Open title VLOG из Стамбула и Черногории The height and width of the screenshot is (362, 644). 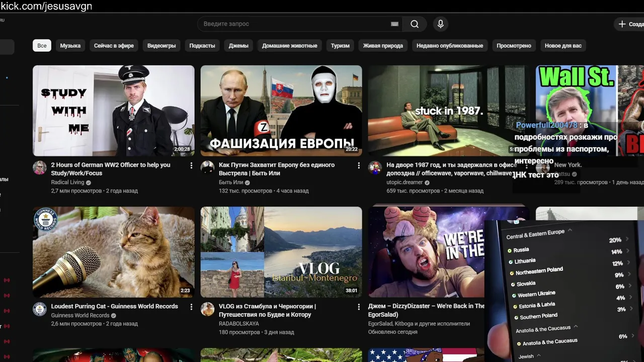point(267,310)
